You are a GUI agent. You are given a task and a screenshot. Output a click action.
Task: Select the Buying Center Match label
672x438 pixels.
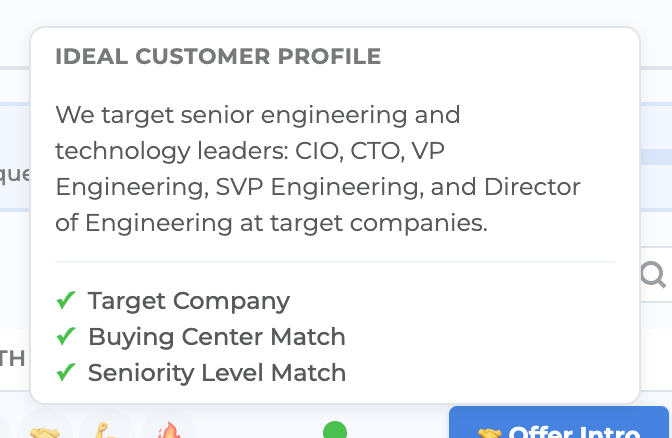tap(217, 337)
